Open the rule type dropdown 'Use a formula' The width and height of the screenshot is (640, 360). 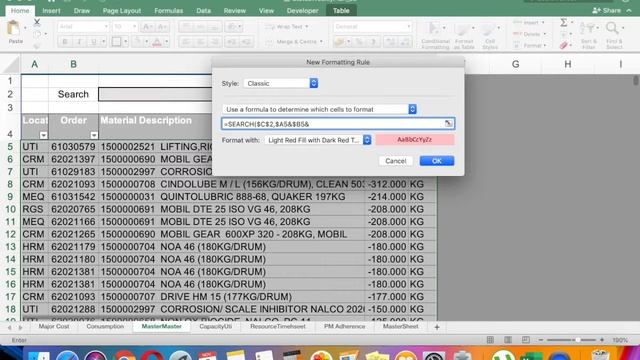click(320, 109)
